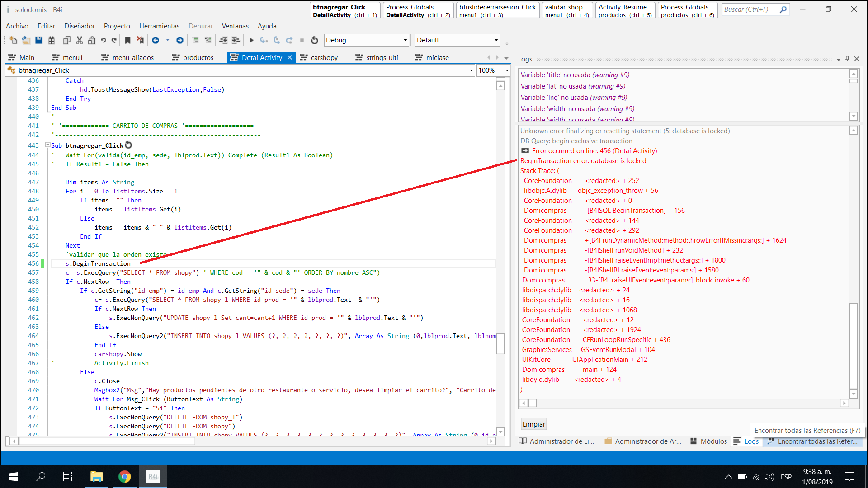Run the project with play icon
This screenshot has width=868, height=488.
click(x=252, y=40)
